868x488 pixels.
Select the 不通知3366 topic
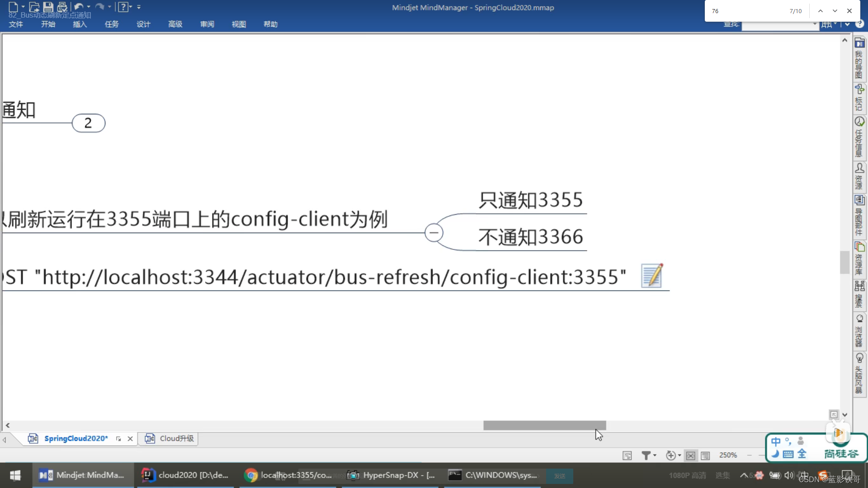(531, 237)
